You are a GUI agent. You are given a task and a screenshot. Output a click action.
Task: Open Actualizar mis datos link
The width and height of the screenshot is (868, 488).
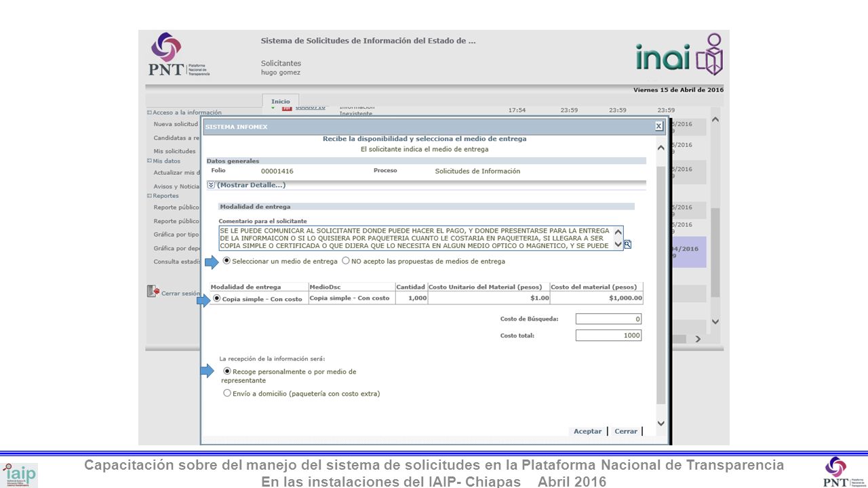click(176, 173)
